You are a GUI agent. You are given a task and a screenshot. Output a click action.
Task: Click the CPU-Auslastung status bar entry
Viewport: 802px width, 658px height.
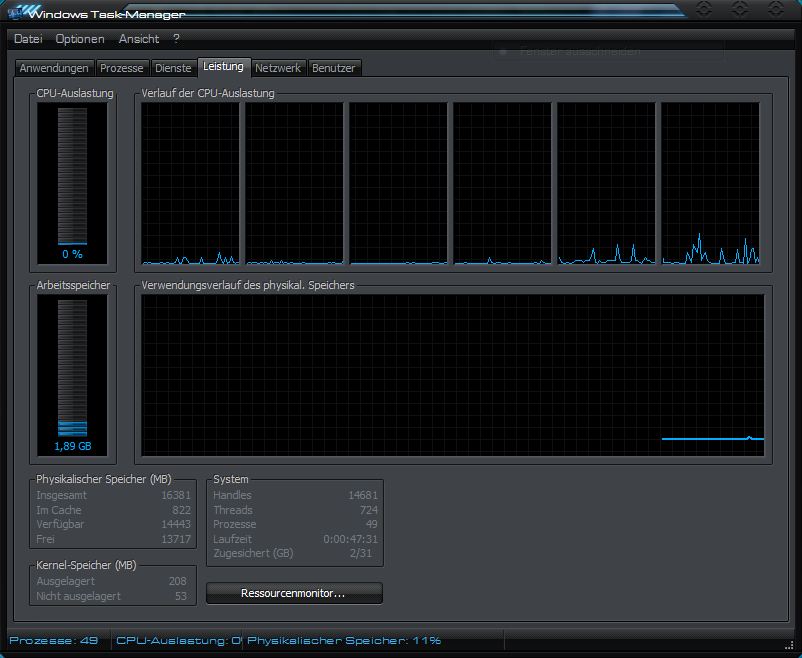(x=179, y=641)
